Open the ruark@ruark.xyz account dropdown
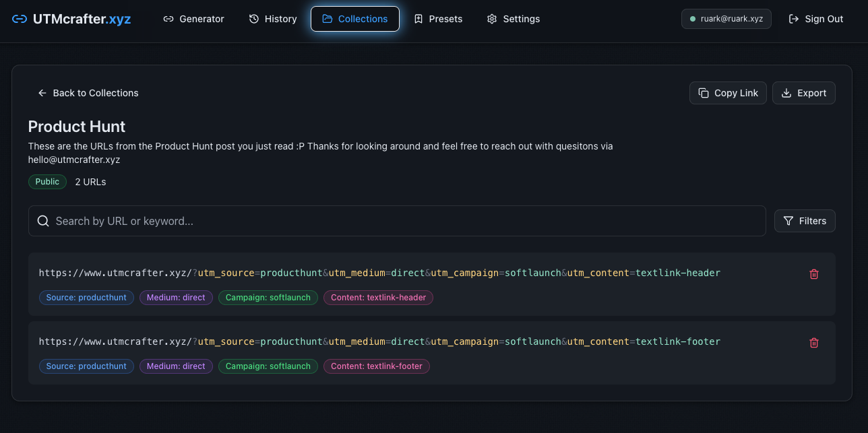Image resolution: width=868 pixels, height=433 pixels. 726,19
